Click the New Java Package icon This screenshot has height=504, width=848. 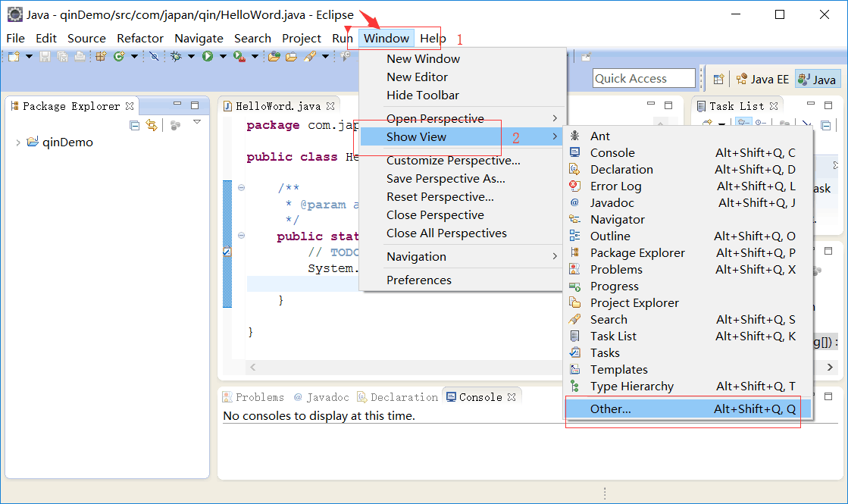click(x=101, y=56)
